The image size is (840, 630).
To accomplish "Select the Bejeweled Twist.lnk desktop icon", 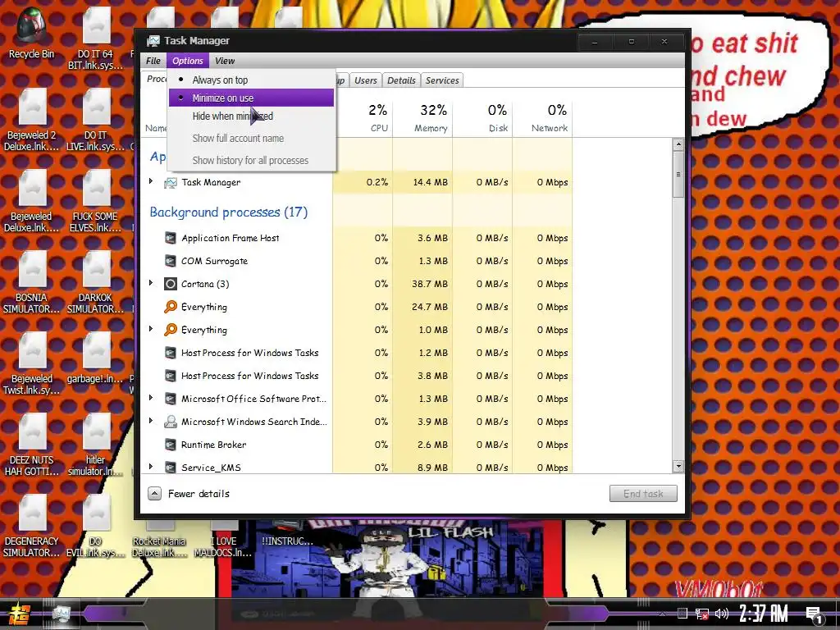I will (32, 365).
